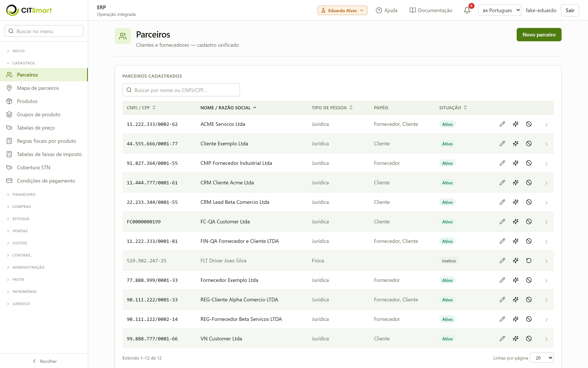Reactivate the inactive FLT Driver Joao Silva
The image size is (588, 368).
coord(529,261)
